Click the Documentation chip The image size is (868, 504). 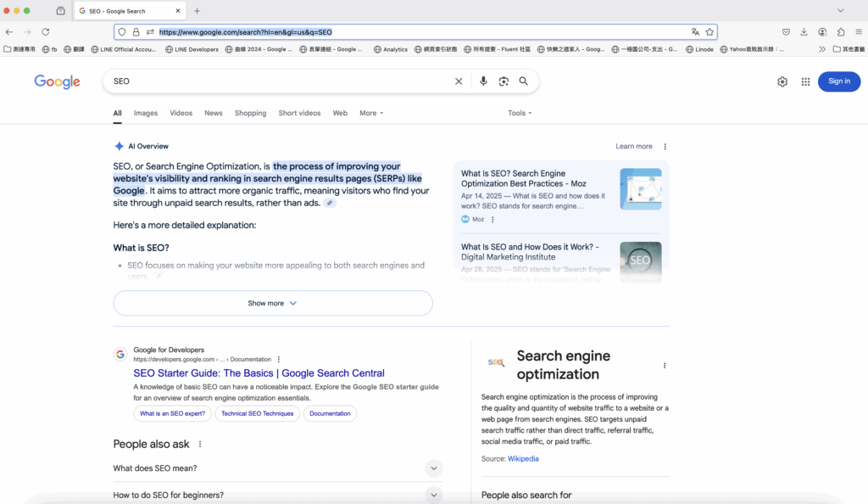tap(330, 414)
